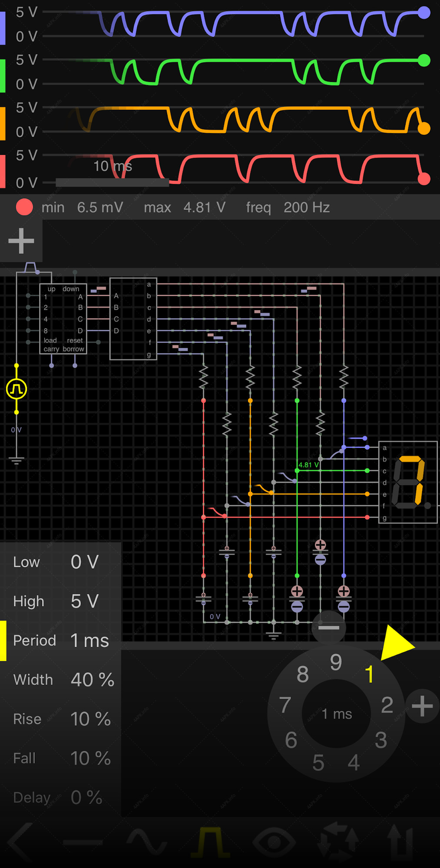Choose digit 8 on the dial

(303, 675)
